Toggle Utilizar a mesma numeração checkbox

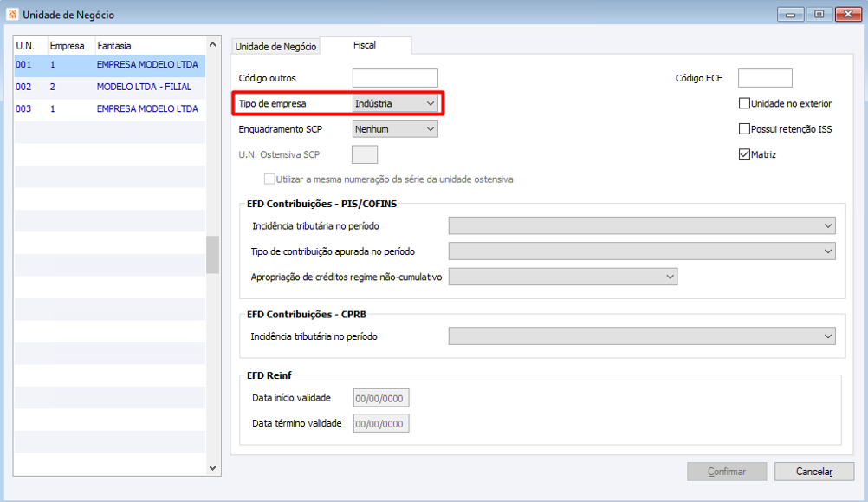[x=269, y=179]
